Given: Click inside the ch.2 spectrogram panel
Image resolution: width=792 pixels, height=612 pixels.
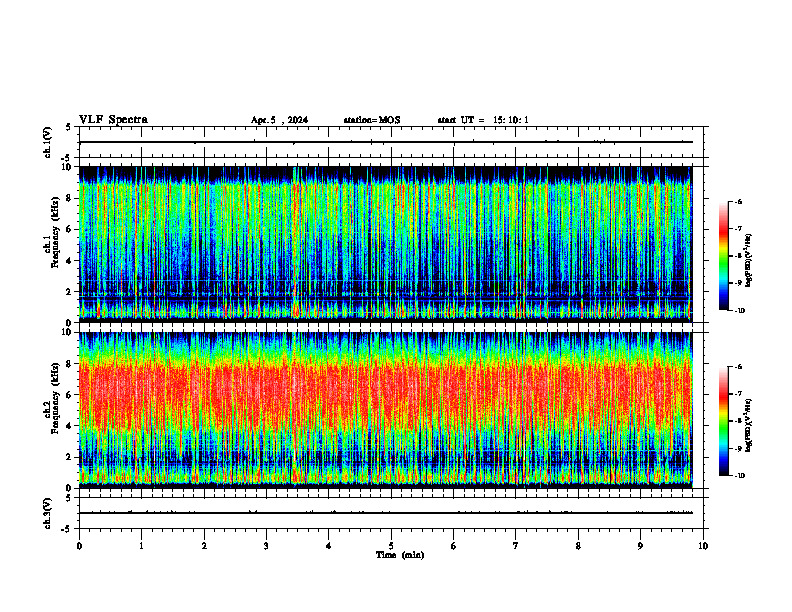Looking at the screenshot, I should [385, 410].
